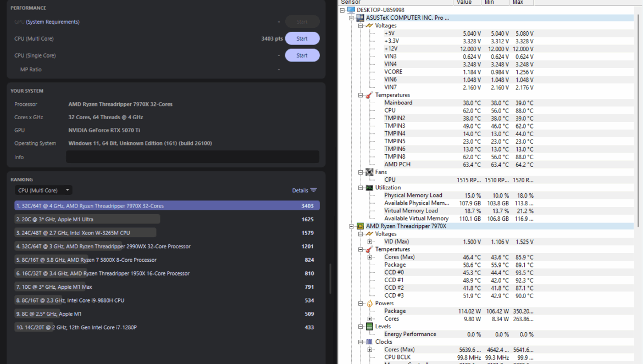This screenshot has width=643, height=364.
Task: Click the DESKTOP-U859998 computer icon
Action: pyautogui.click(x=351, y=10)
